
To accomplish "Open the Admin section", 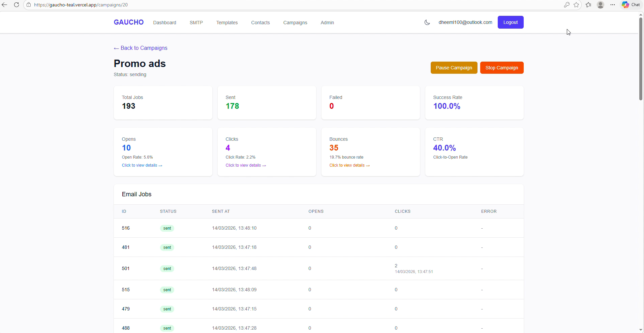I will [327, 23].
